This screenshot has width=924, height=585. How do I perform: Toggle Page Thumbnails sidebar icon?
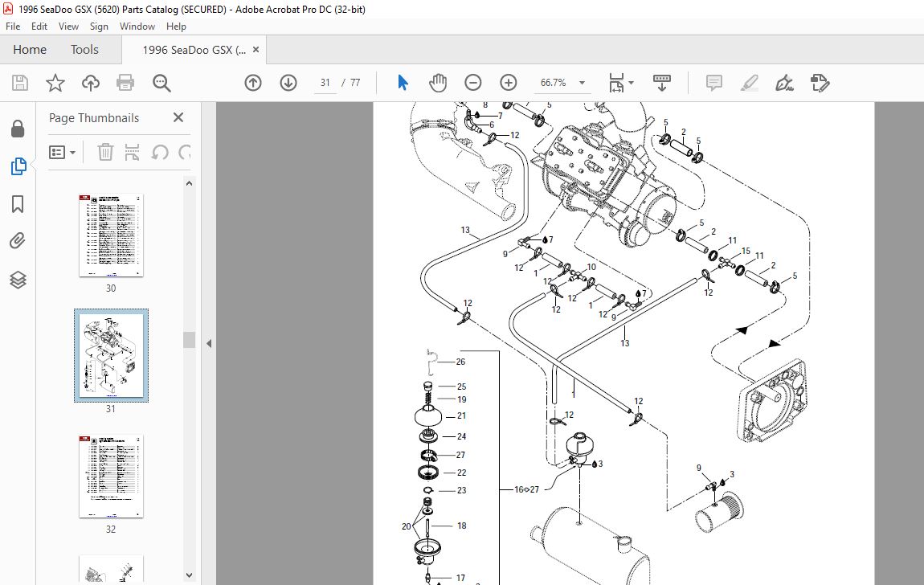pos(18,166)
